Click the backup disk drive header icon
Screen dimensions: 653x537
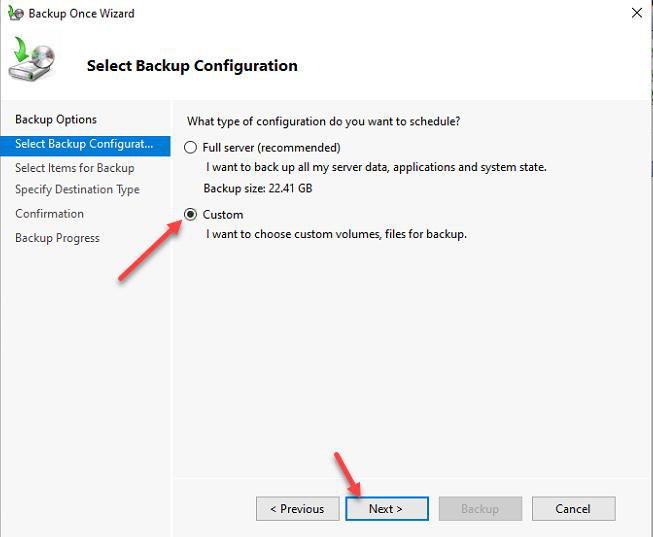pyautogui.click(x=32, y=59)
